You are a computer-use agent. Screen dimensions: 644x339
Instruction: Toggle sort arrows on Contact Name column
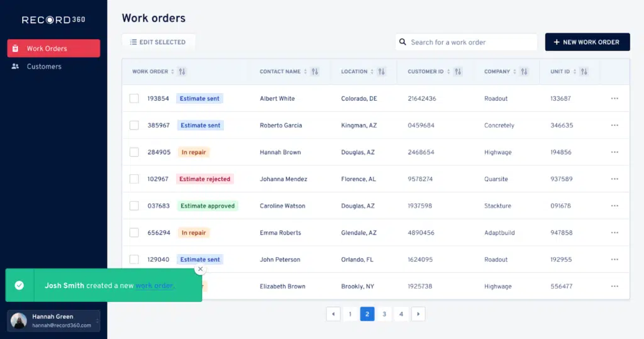pos(306,72)
